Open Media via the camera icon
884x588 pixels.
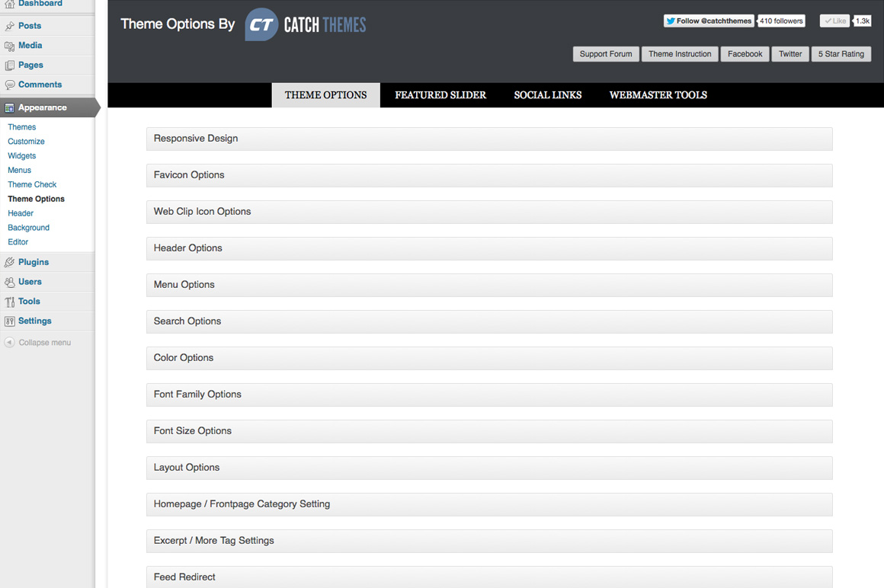pyautogui.click(x=10, y=45)
